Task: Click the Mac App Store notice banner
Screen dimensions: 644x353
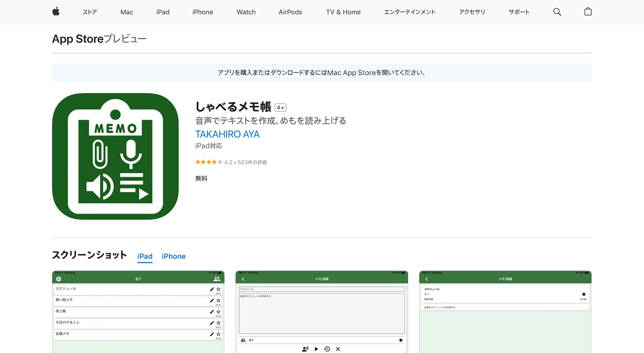Action: click(x=322, y=72)
